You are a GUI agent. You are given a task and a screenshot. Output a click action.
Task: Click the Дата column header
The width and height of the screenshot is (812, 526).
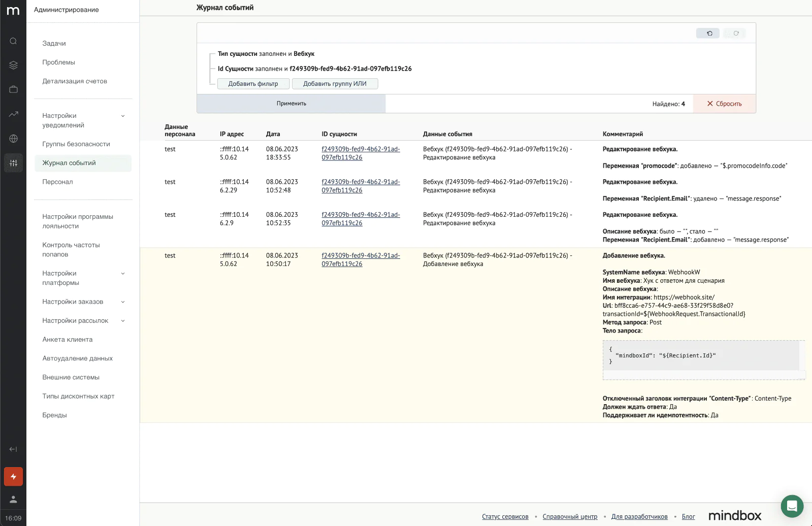[273, 134]
